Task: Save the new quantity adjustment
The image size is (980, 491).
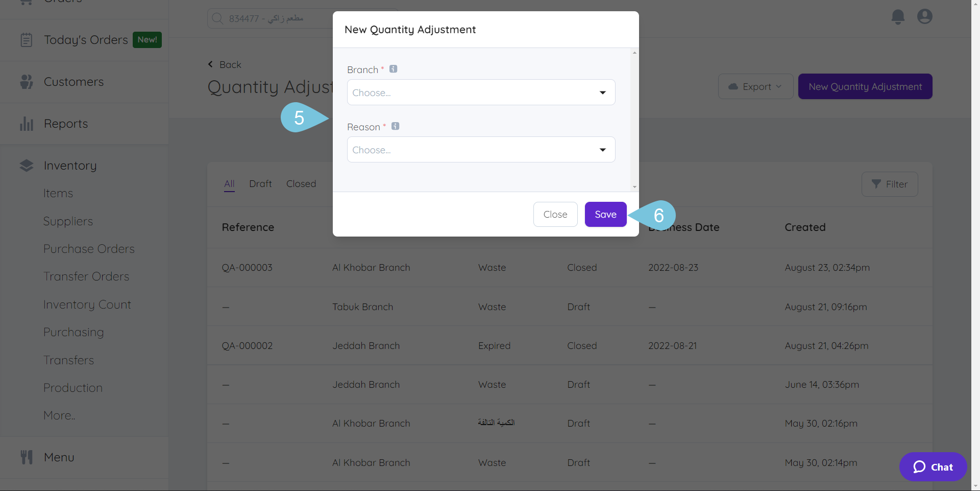Action: coord(605,215)
